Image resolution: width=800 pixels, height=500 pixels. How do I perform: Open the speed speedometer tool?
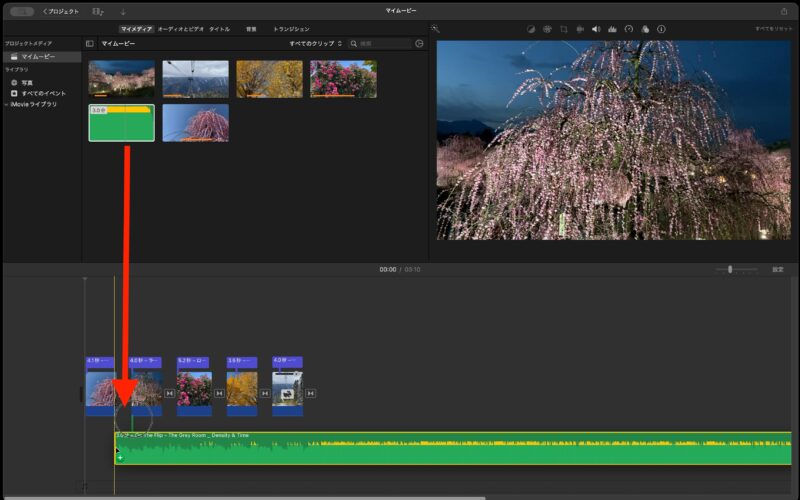point(628,29)
